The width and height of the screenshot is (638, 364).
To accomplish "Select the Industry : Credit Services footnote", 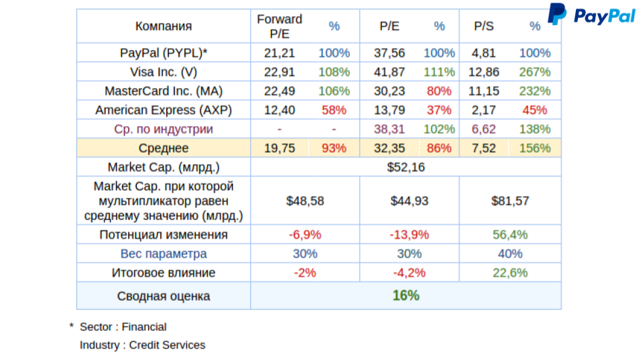I will pos(142,345).
